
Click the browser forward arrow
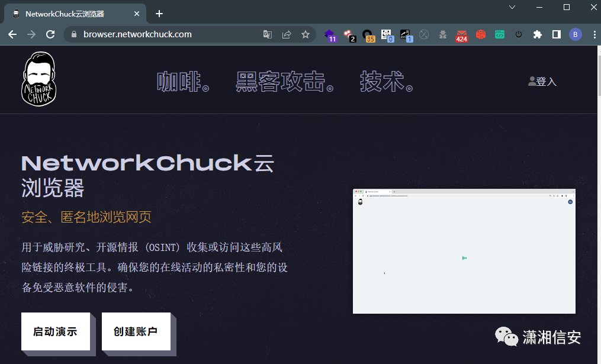31,34
